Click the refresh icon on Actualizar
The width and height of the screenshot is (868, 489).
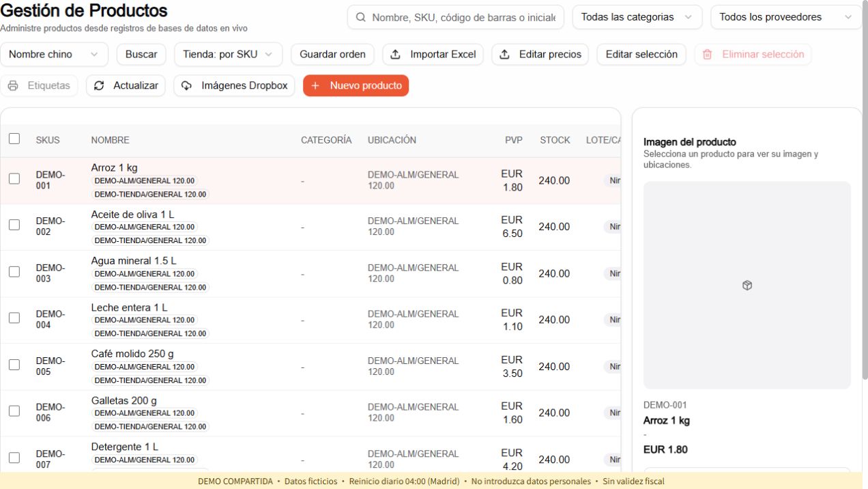99,86
